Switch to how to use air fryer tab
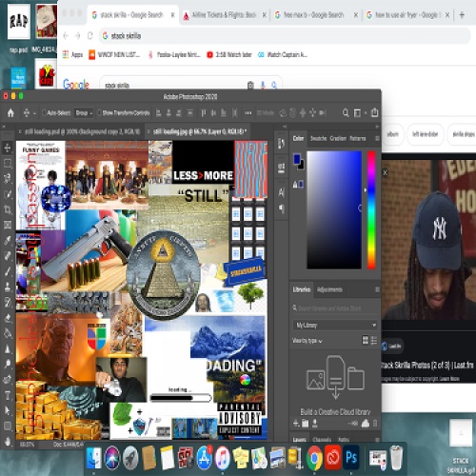The image size is (476, 476). click(x=407, y=15)
